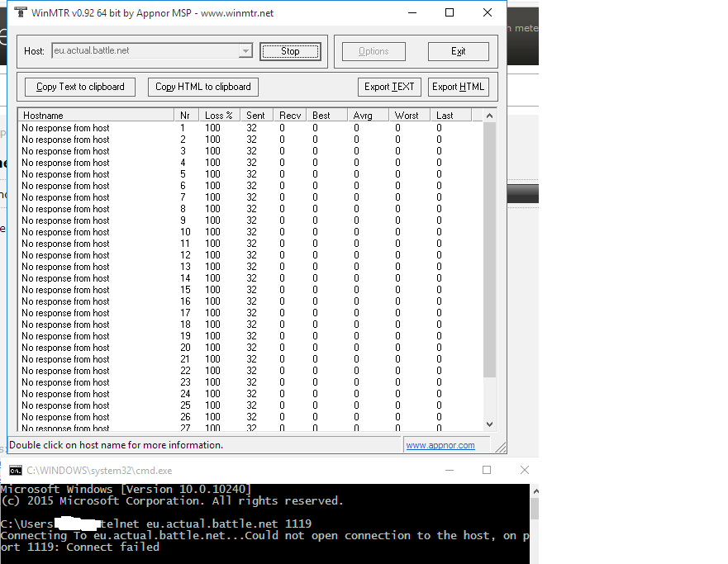Open the www.appnor.com link
The width and height of the screenshot is (728, 564).
coord(440,445)
